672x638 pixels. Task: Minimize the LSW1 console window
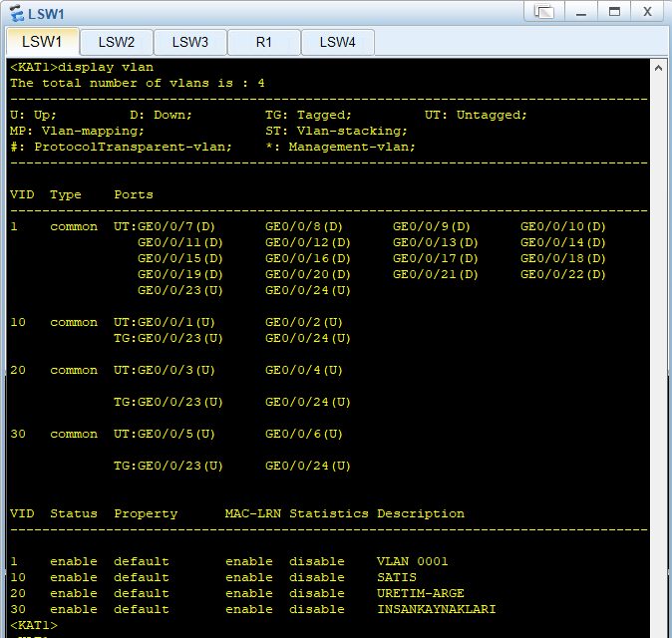point(581,12)
